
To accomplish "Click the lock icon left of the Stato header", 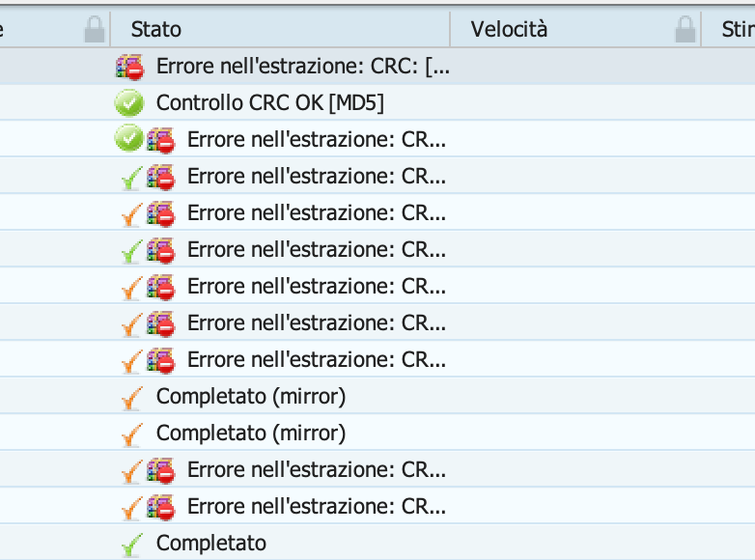I will (x=95, y=29).
